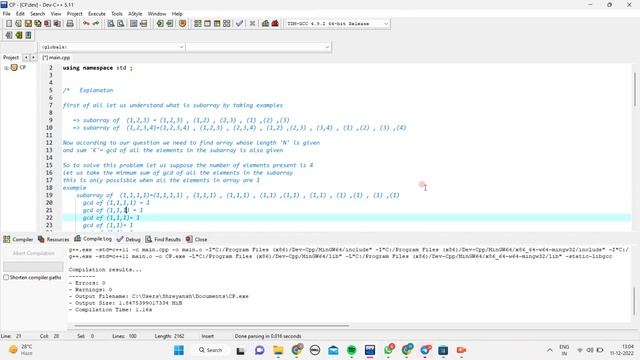Open the empty function list dropdown
This screenshot has width=640, height=360.
tap(258, 47)
